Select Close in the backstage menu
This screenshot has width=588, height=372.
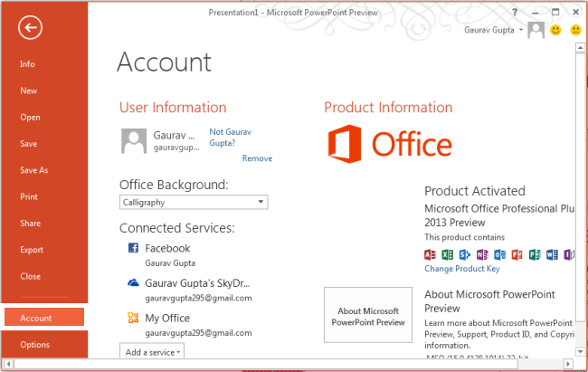[31, 276]
